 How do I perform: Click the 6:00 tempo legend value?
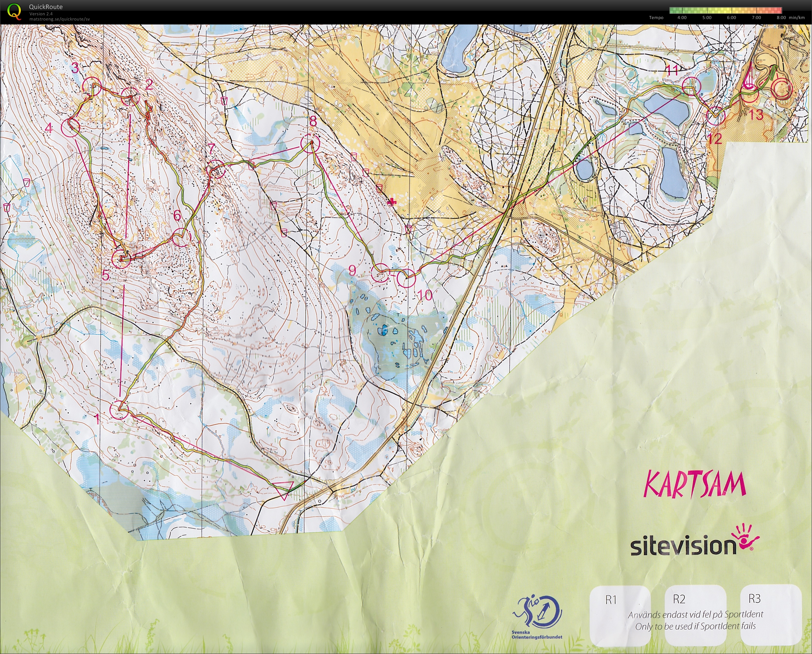pos(731,18)
